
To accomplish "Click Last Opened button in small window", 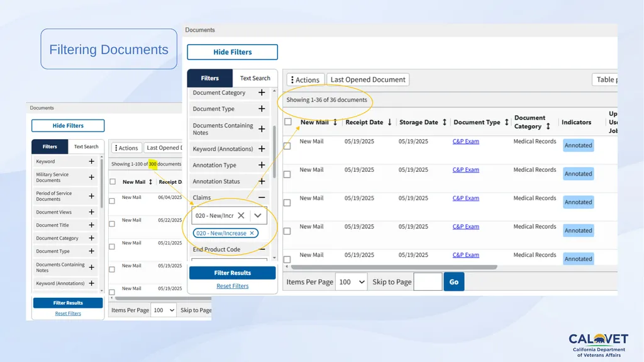I will (x=164, y=148).
